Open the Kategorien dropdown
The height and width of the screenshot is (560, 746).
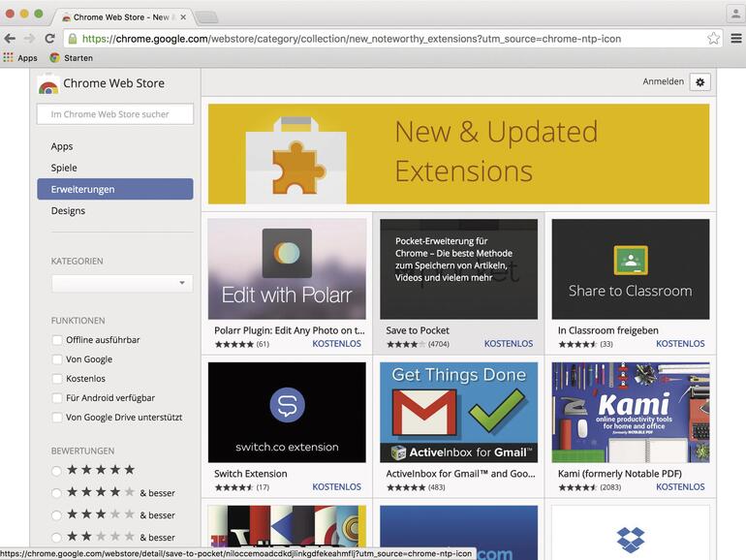122,283
